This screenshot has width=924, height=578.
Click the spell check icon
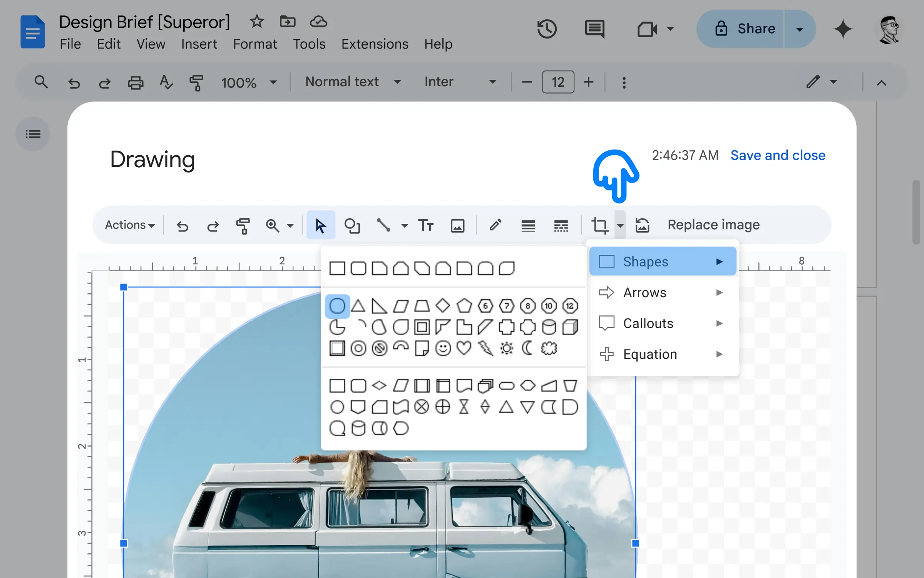[x=166, y=82]
